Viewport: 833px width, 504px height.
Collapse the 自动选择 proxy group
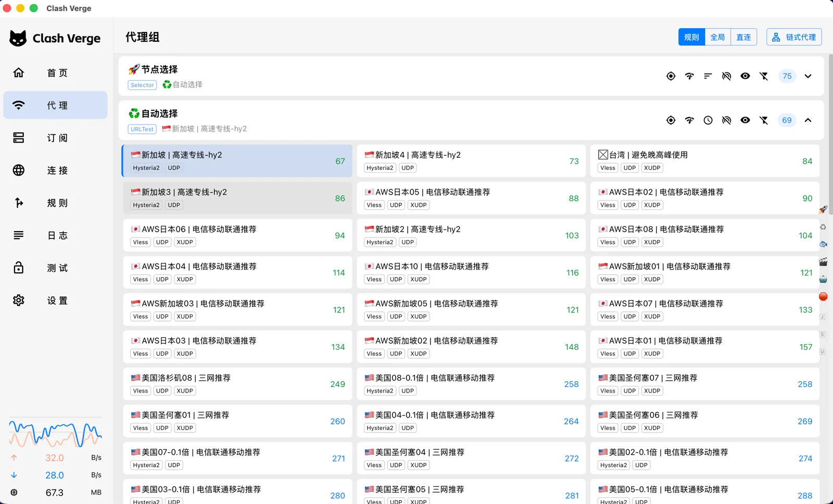[808, 120]
